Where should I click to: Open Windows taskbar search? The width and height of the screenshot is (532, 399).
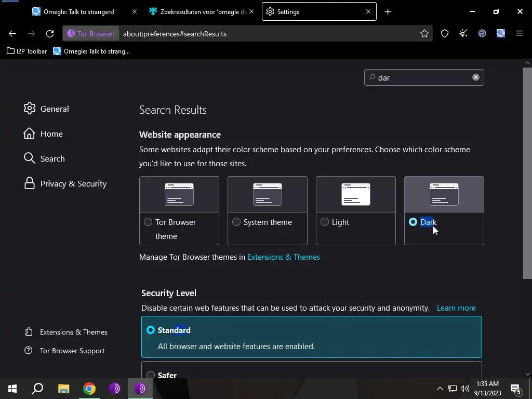pos(37,389)
